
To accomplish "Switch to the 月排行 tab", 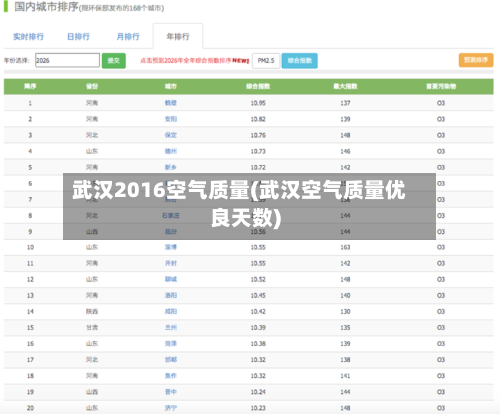I will pyautogui.click(x=128, y=36).
